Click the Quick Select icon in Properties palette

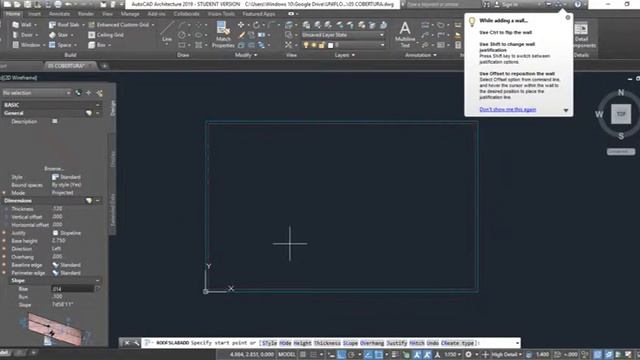99,93
